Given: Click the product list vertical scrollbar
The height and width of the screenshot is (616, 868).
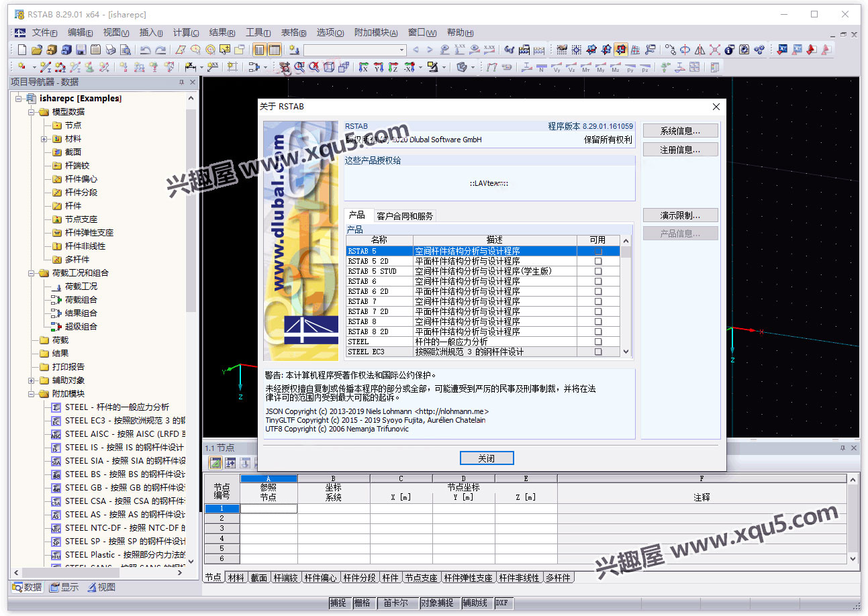Looking at the screenshot, I should pos(626,296).
